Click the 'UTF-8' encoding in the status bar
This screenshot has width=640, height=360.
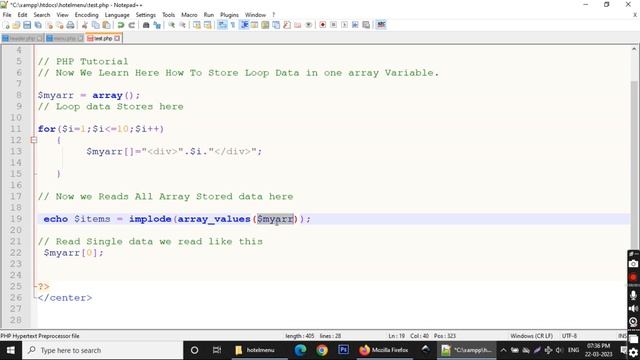(x=569, y=336)
